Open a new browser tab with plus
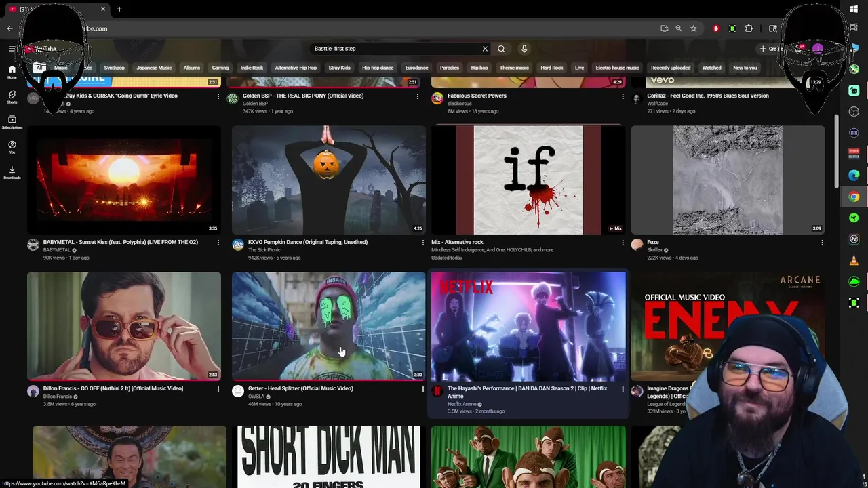 pyautogui.click(x=119, y=9)
